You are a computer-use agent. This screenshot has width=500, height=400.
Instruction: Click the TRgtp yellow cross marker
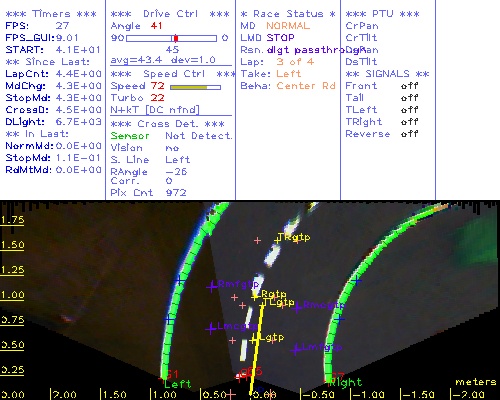point(277,239)
